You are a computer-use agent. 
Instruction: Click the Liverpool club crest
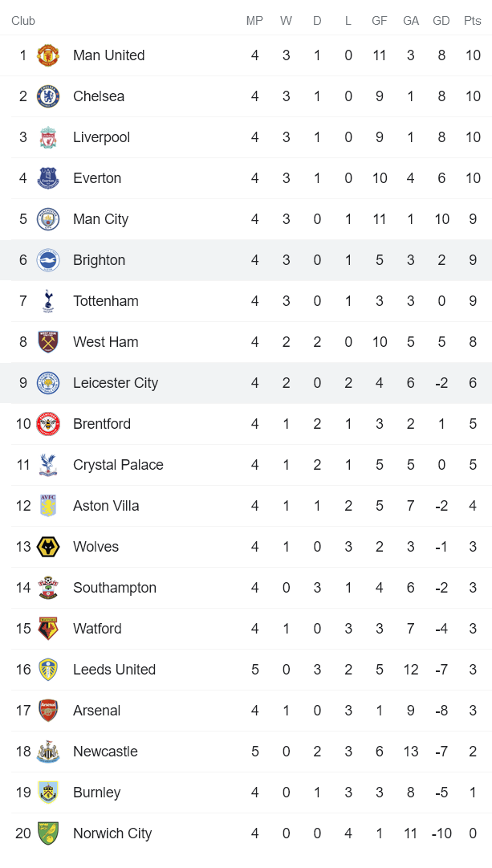pos(47,137)
